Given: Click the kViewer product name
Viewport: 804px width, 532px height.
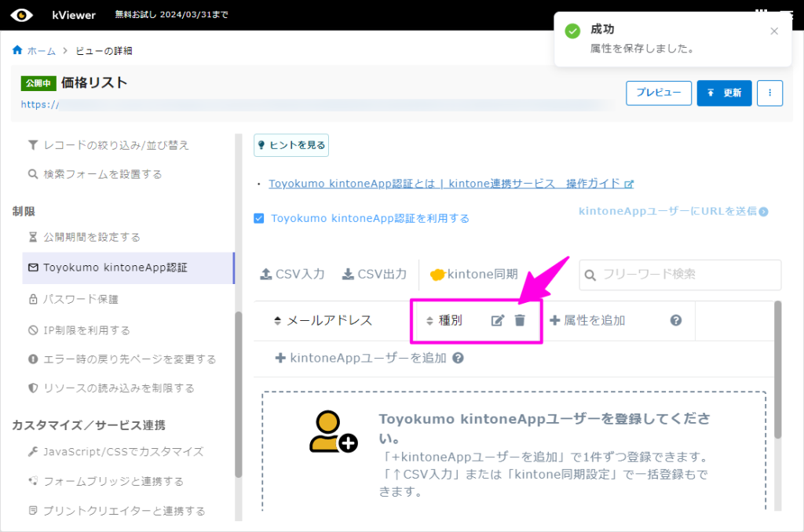Looking at the screenshot, I should click(x=74, y=15).
